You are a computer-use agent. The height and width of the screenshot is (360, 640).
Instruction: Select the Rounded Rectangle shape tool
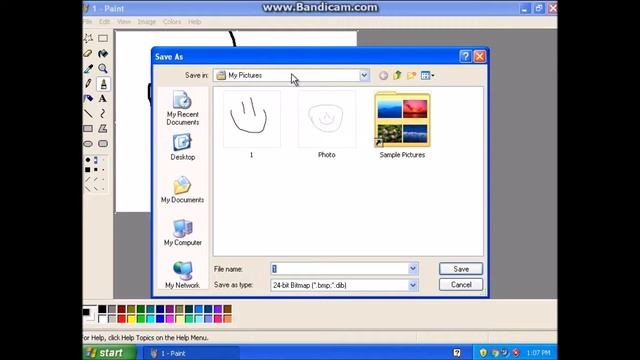[103, 144]
